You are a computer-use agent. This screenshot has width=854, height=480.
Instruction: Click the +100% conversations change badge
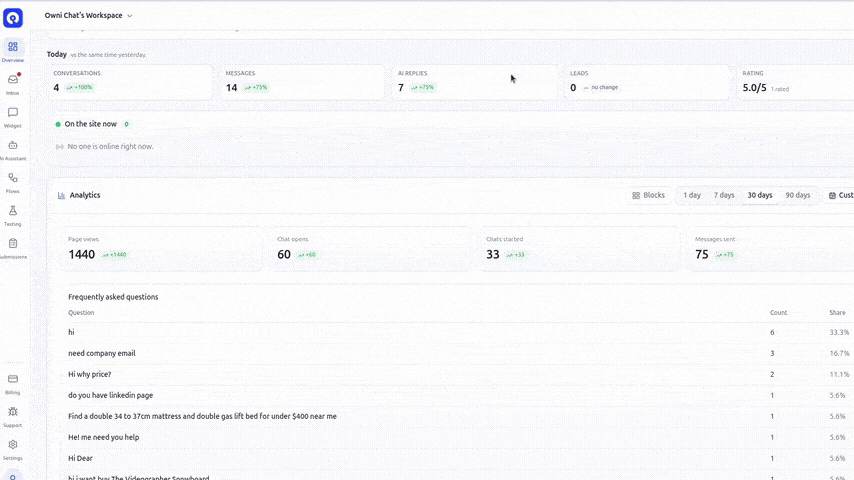point(80,87)
